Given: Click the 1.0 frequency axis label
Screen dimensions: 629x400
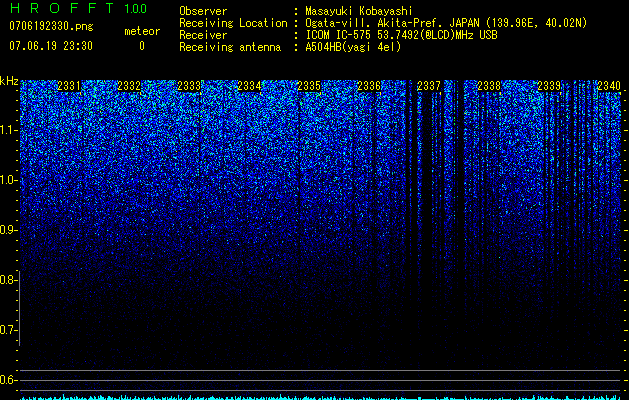Looking at the screenshot, I should click(x=8, y=180).
